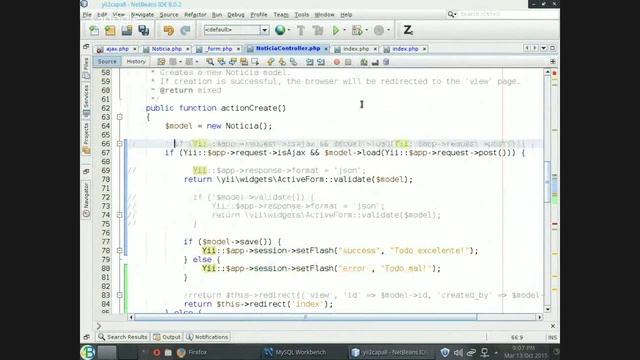Maximize editor window button beside tabs
This screenshot has height=360, width=640.
pyautogui.click(x=553, y=48)
